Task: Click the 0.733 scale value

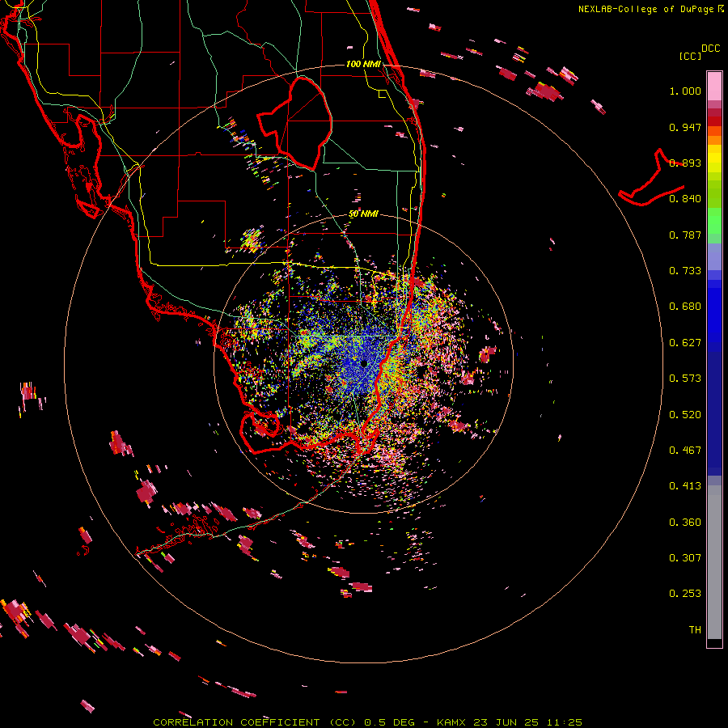Action: pyautogui.click(x=685, y=271)
